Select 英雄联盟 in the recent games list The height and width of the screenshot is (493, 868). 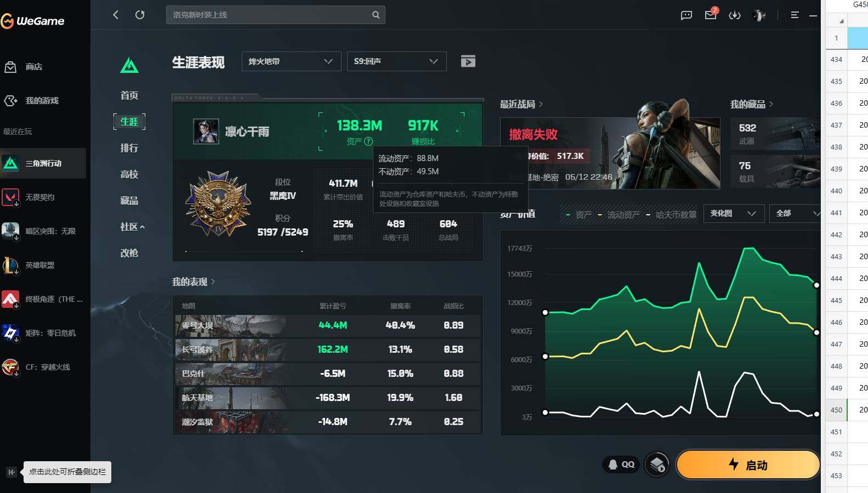tap(43, 265)
